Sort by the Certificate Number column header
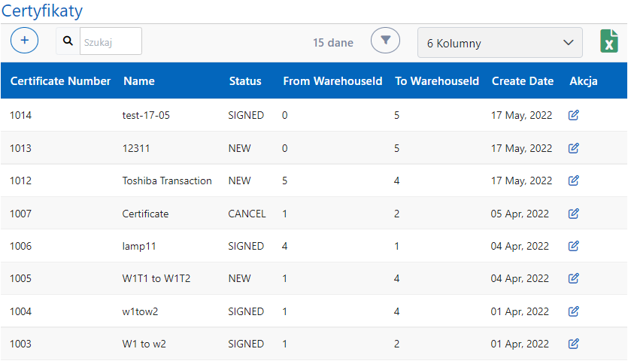 coord(60,81)
